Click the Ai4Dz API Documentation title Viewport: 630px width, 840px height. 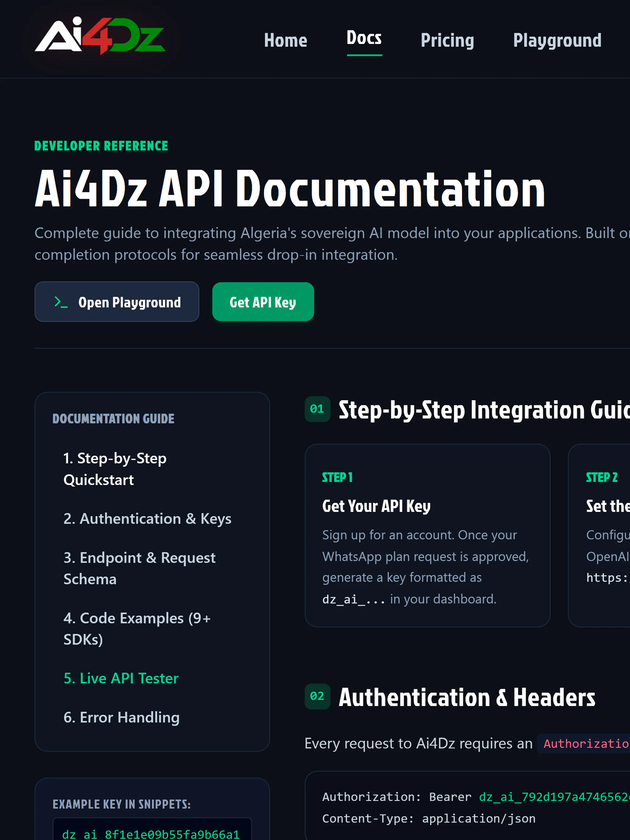(290, 189)
